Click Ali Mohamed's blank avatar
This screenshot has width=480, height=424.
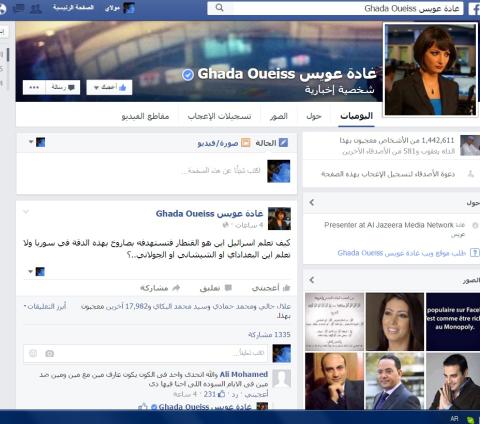pos(282,379)
